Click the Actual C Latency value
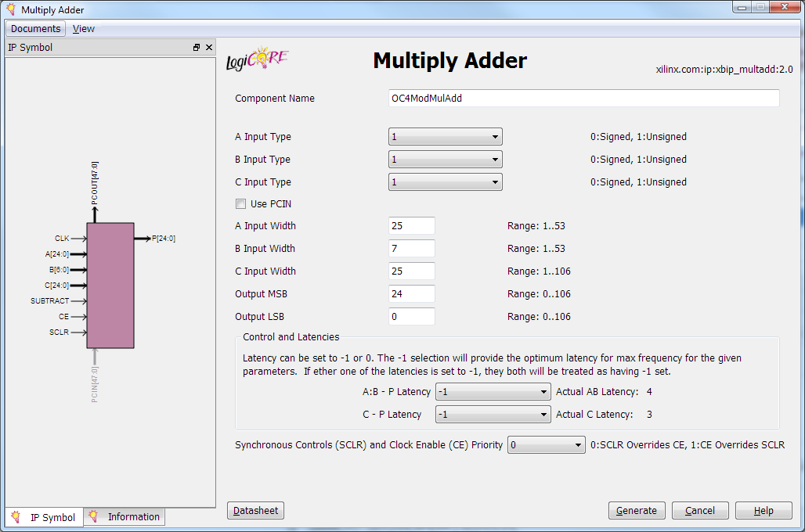The image size is (805, 532). 649,414
